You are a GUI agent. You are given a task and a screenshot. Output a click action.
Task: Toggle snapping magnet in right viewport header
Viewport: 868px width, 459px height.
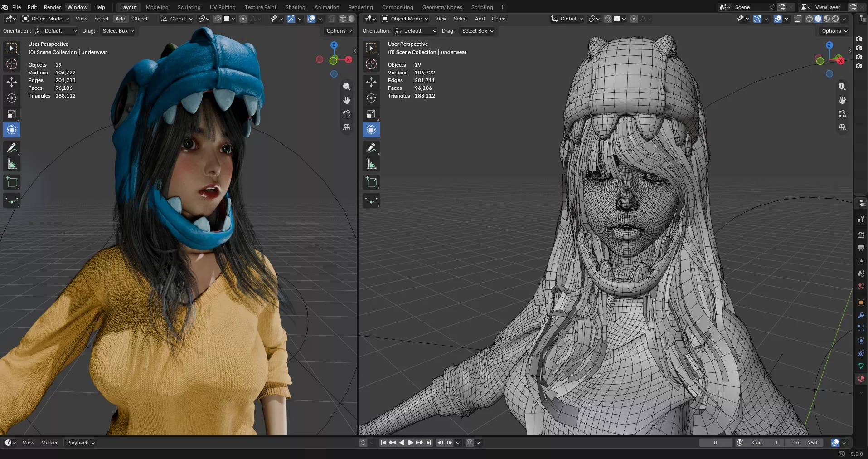pyautogui.click(x=608, y=19)
